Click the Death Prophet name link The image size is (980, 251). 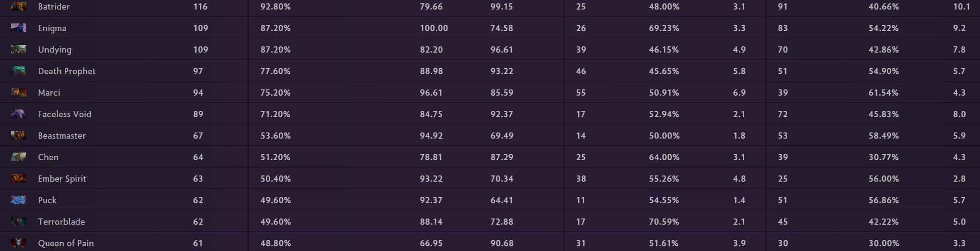click(x=67, y=71)
